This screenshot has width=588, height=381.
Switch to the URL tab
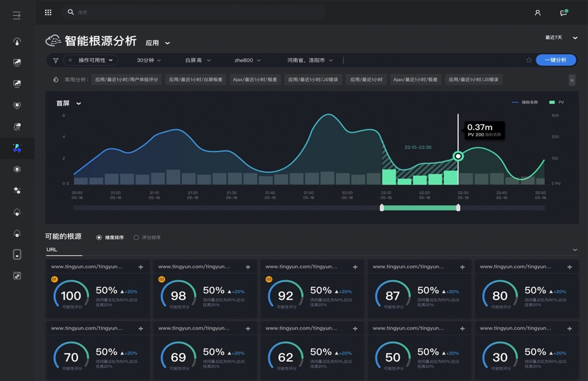[x=52, y=249]
